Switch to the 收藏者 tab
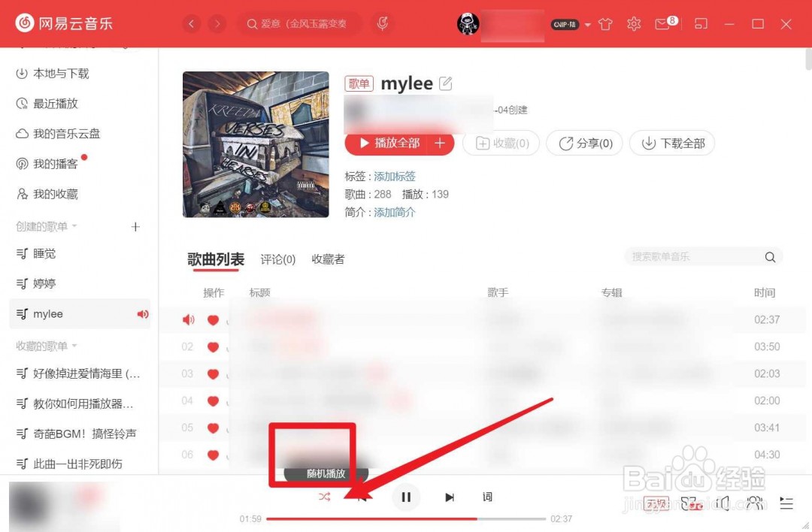 [327, 259]
